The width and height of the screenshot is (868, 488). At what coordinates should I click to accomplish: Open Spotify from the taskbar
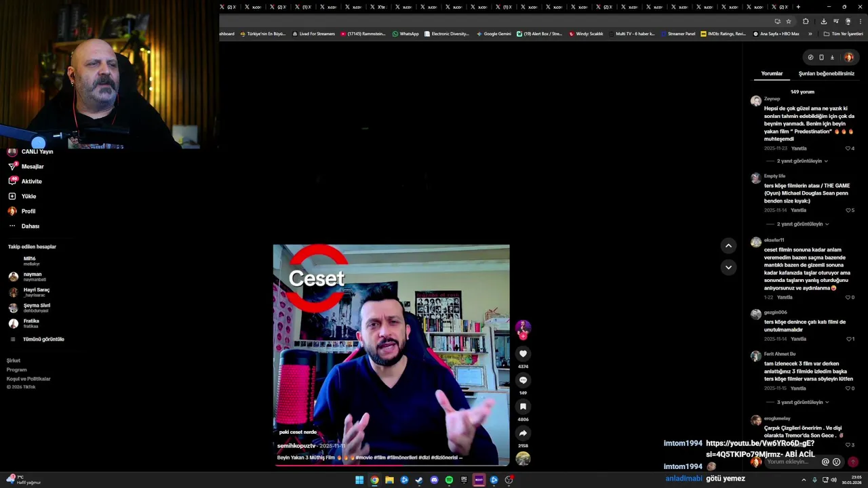[x=449, y=480]
